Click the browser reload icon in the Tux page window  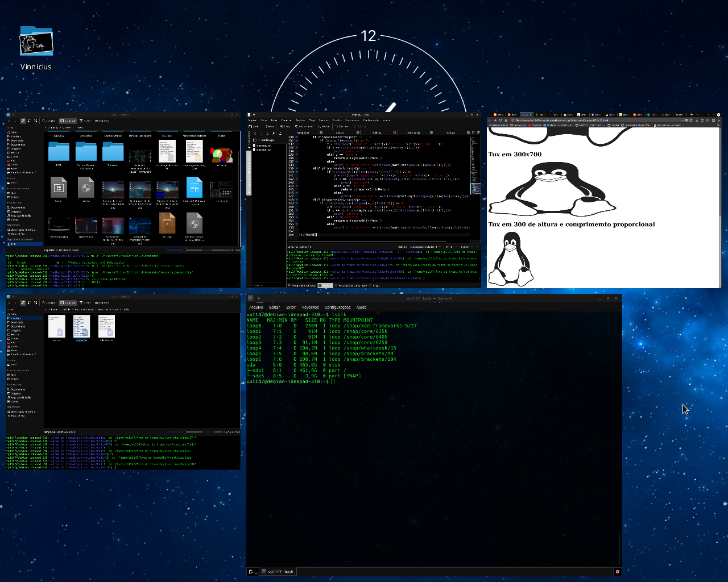click(x=500, y=120)
